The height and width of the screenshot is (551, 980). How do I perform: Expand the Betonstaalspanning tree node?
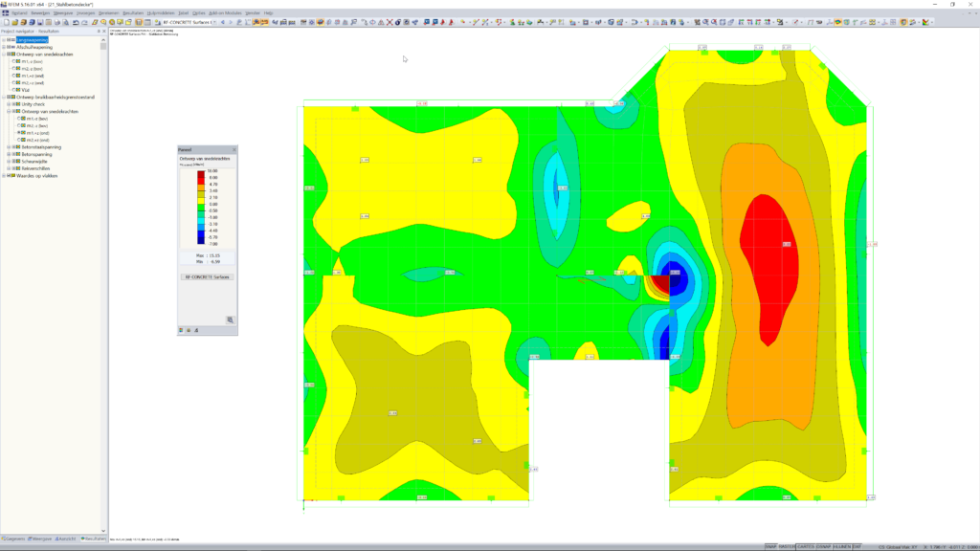point(8,147)
